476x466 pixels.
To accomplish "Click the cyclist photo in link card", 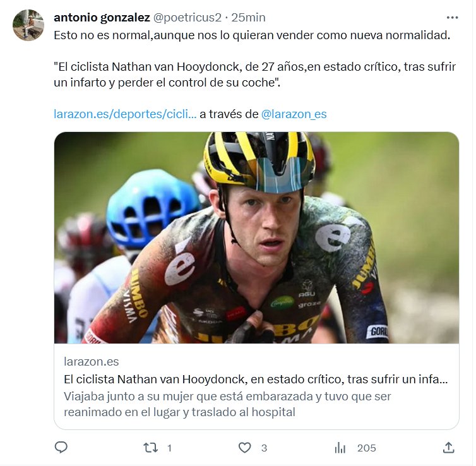I will coord(256,237).
